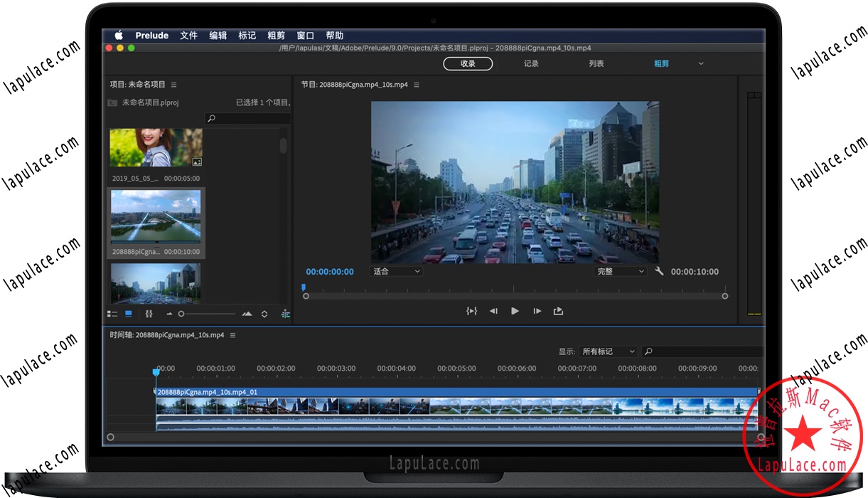Open the timeline panel menu beside 时间轴 title

[x=233, y=334]
